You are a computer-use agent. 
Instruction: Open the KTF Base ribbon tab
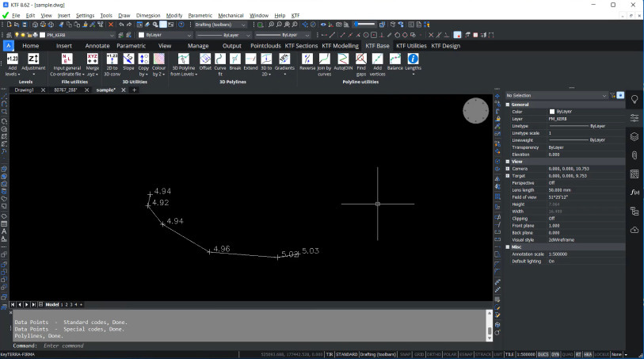point(377,46)
